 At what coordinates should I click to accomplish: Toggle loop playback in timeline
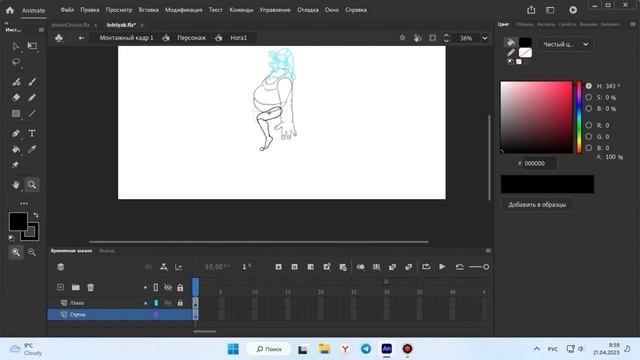pyautogui.click(x=426, y=267)
